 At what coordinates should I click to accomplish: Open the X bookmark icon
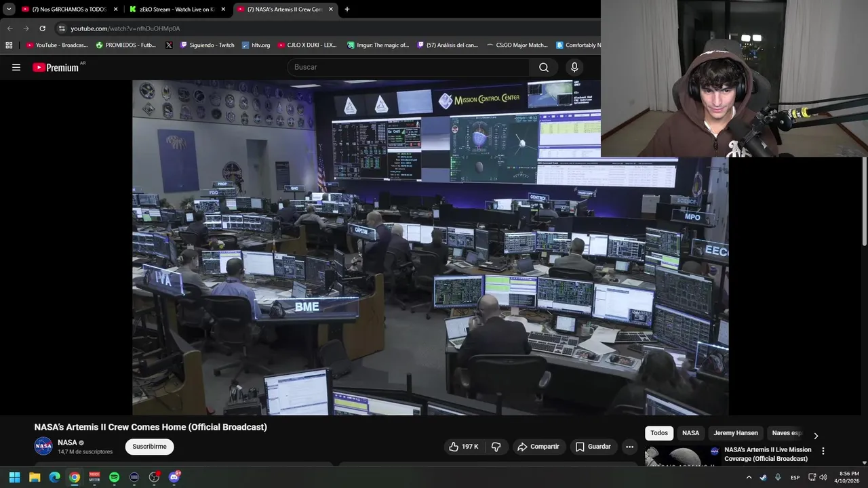coord(169,45)
